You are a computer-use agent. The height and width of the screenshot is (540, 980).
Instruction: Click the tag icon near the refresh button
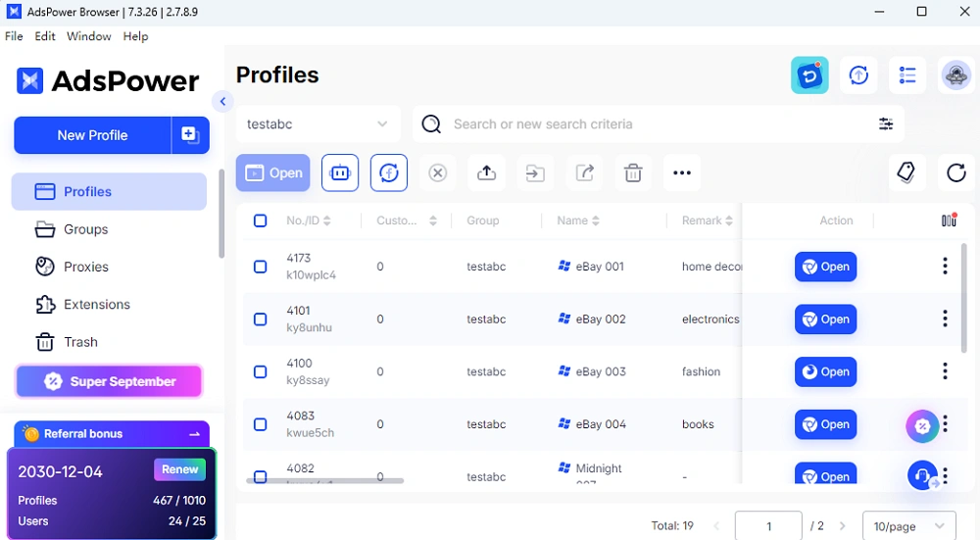point(906,172)
